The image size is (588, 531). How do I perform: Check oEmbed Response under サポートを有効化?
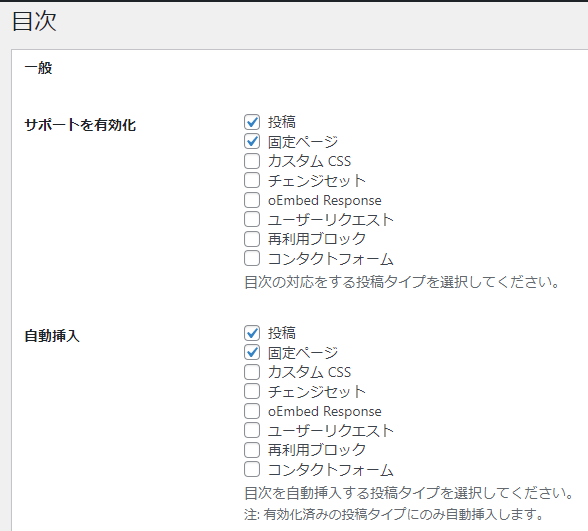pyautogui.click(x=252, y=200)
